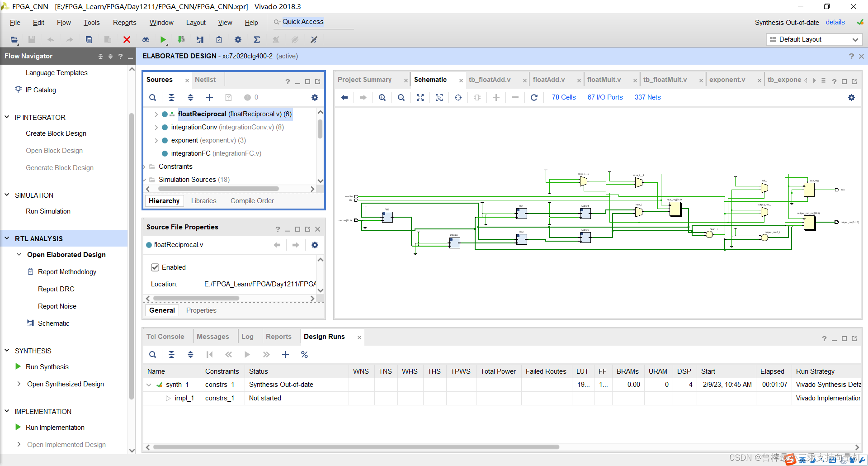Click the Flow Navigator help question mark
The image size is (868, 466).
click(x=120, y=56)
